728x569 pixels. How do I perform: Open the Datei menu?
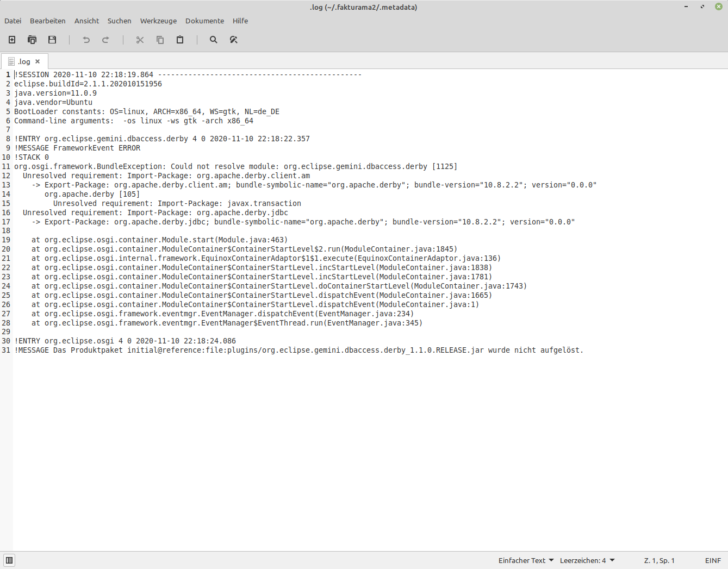pyautogui.click(x=13, y=21)
